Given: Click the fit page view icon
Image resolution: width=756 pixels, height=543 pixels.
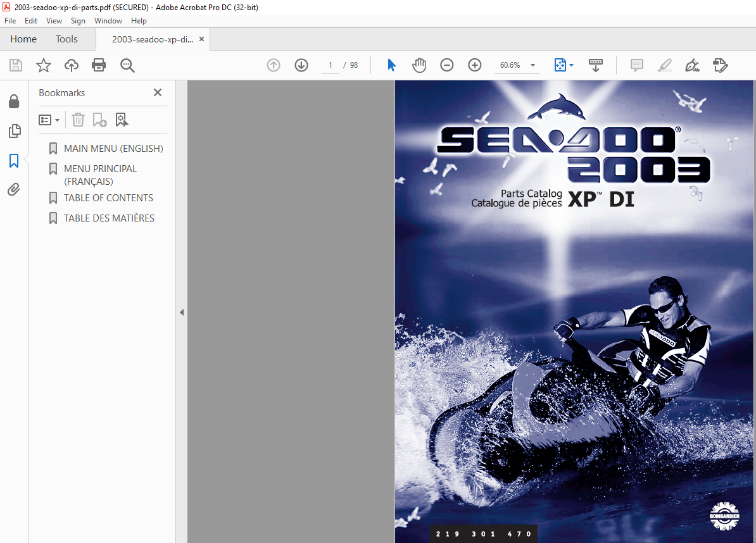Looking at the screenshot, I should pos(560,65).
